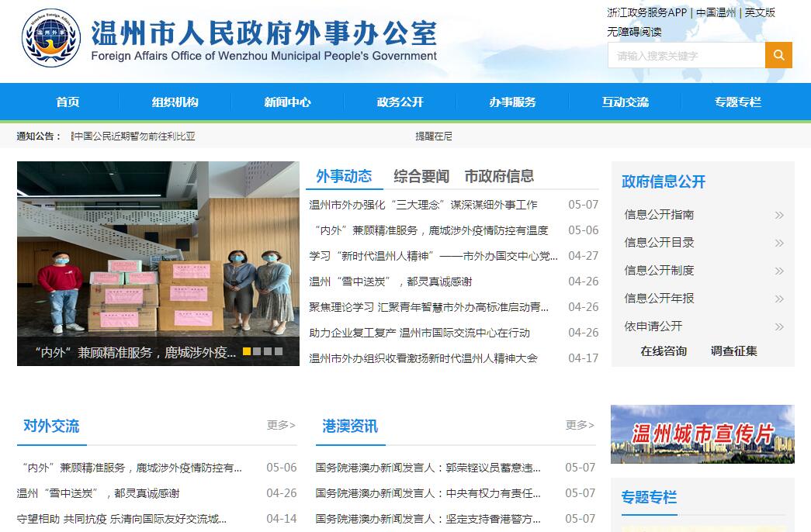
Task: Open article 学习“新时代温州人精神”
Action: (433, 256)
